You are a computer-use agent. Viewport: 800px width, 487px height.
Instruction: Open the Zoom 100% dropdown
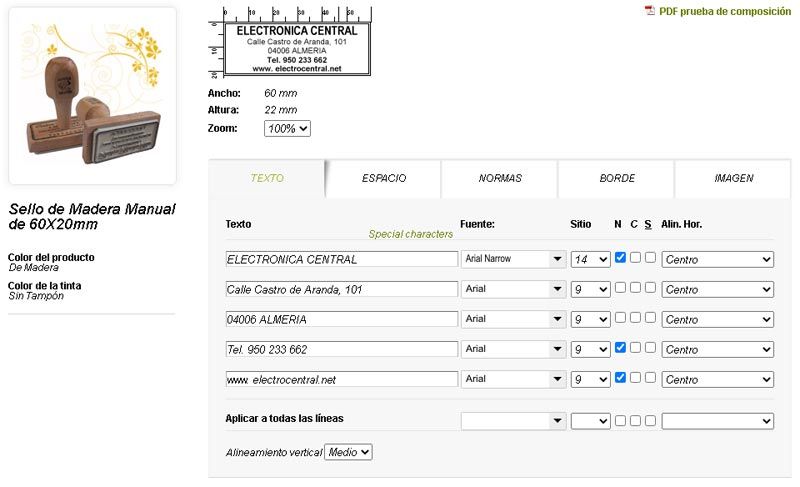[x=287, y=129]
